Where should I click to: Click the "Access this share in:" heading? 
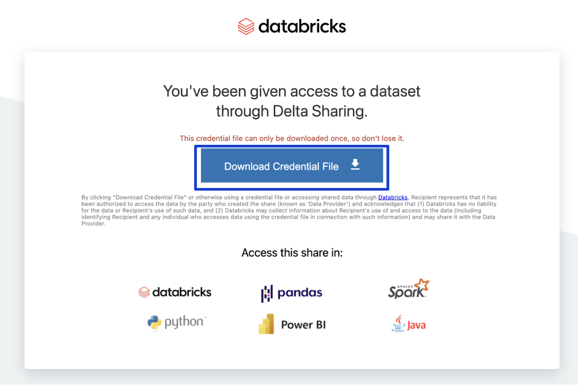point(292,253)
